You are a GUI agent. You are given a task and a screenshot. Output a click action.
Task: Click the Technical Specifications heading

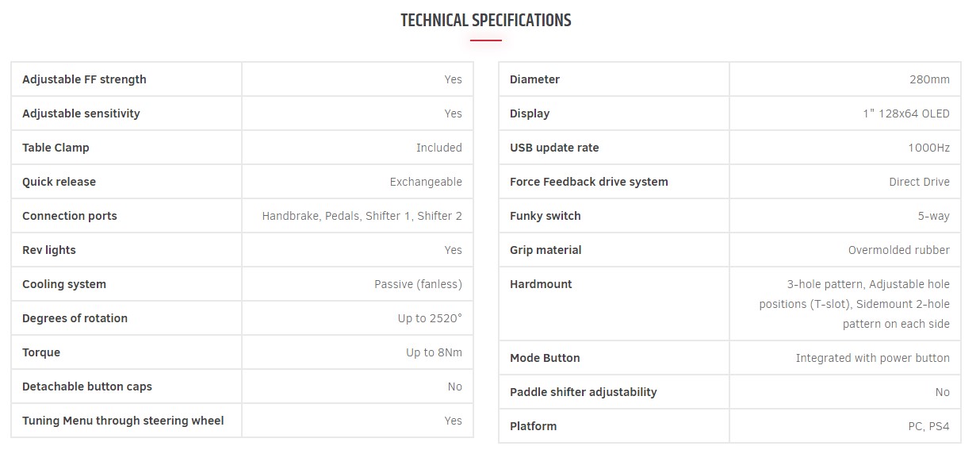click(x=486, y=21)
